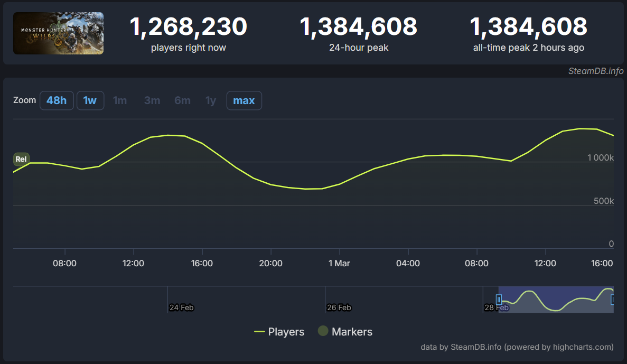Select the 1w zoom preset
Viewport: 627px width, 364px height.
(90, 100)
